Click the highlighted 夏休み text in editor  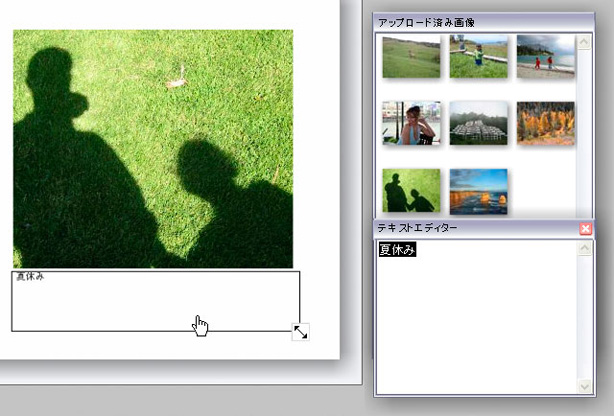[397, 250]
